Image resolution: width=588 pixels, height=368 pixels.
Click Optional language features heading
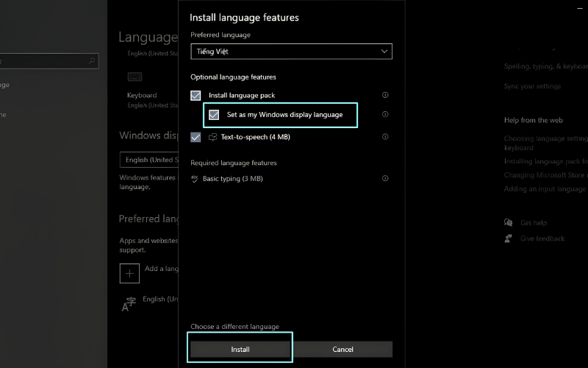(x=233, y=77)
